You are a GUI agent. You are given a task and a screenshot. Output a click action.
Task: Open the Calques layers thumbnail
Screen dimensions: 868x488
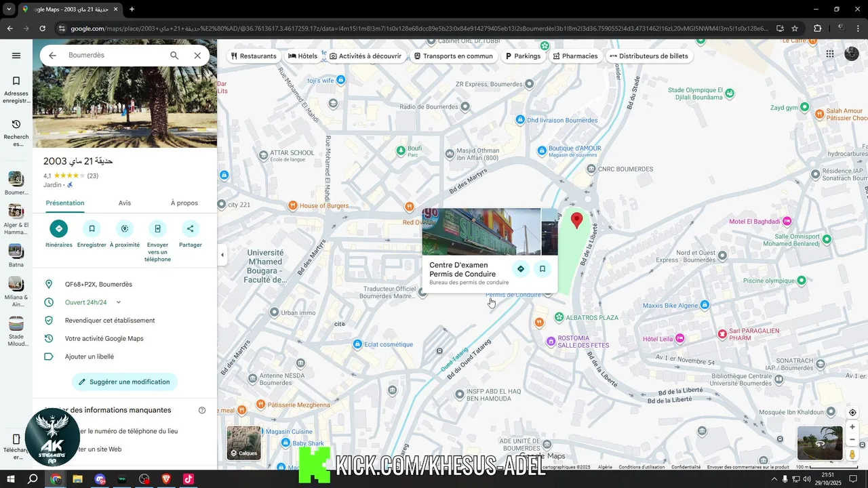[x=243, y=443]
